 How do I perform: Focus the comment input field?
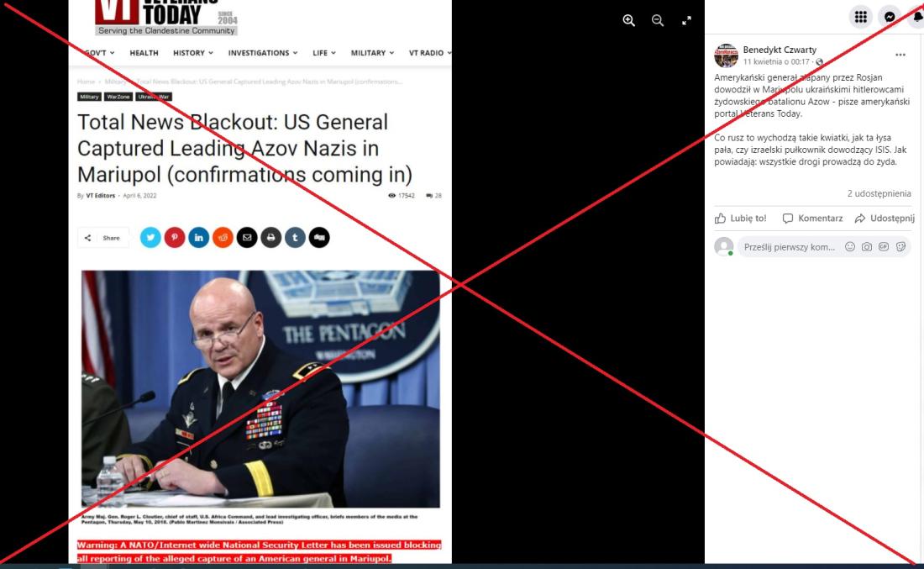(x=790, y=247)
